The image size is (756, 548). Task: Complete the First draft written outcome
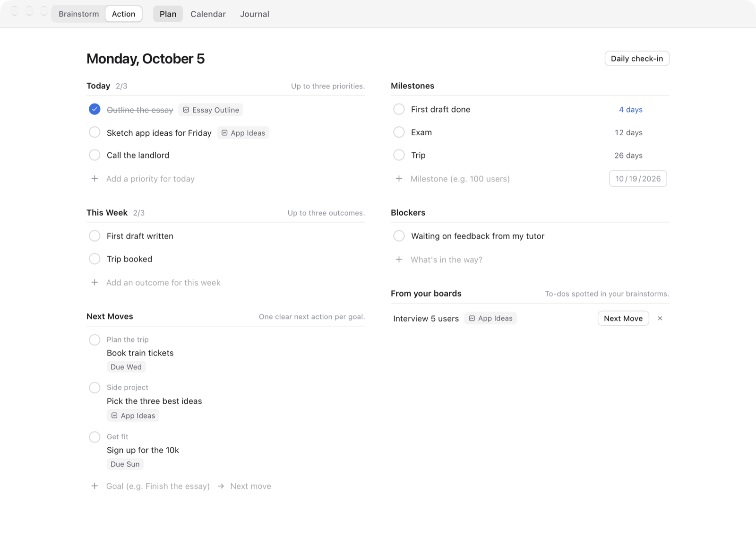click(x=94, y=236)
